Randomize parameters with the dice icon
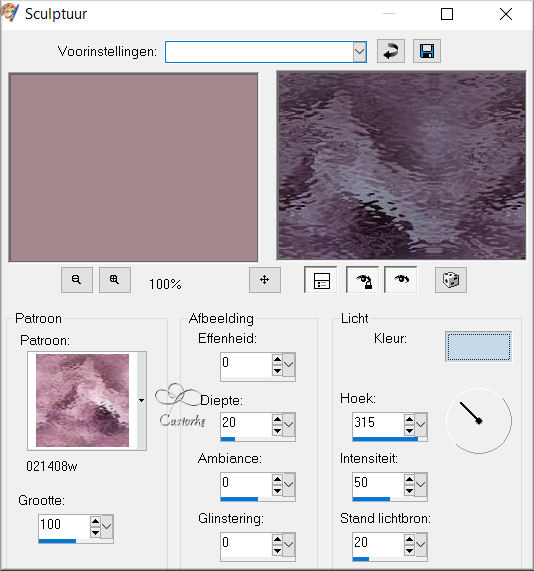534x571 pixels. click(x=451, y=280)
